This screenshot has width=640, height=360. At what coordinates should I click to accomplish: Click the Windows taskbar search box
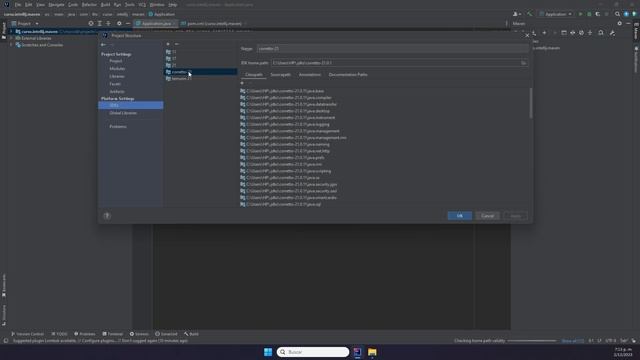(313, 352)
